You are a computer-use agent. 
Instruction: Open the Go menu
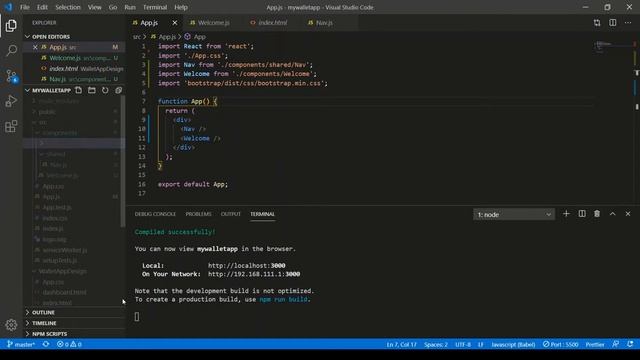click(113, 7)
